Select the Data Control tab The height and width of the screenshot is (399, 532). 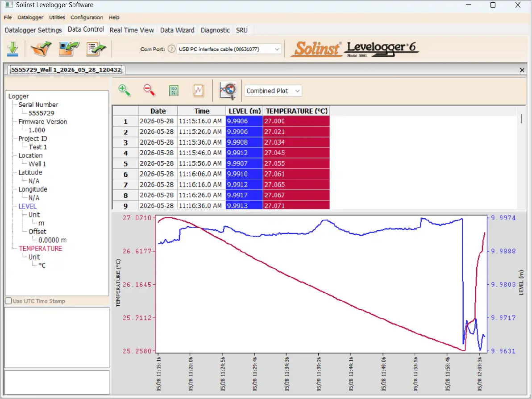coord(86,29)
